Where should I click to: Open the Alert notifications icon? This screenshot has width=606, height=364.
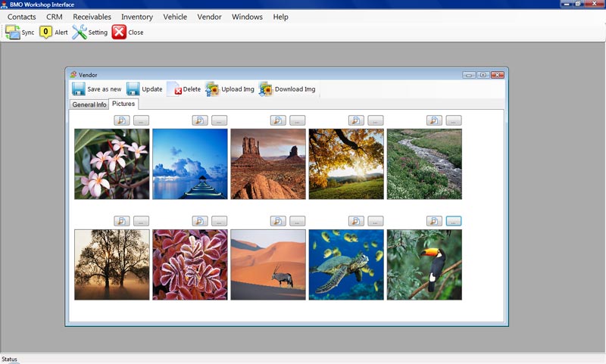(x=45, y=32)
